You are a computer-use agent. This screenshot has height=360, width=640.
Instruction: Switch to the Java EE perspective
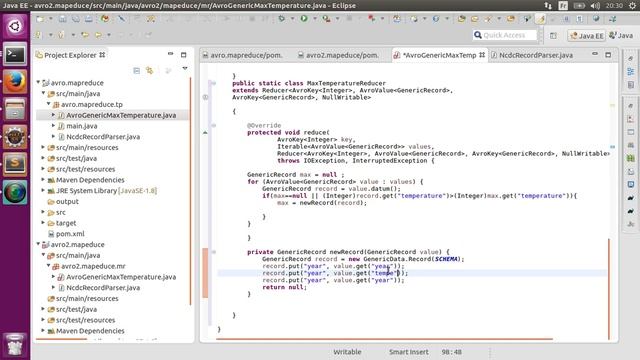[587, 36]
